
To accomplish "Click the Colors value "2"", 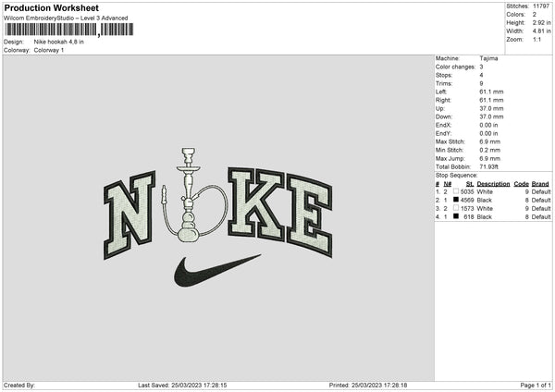I will pyautogui.click(x=535, y=15).
